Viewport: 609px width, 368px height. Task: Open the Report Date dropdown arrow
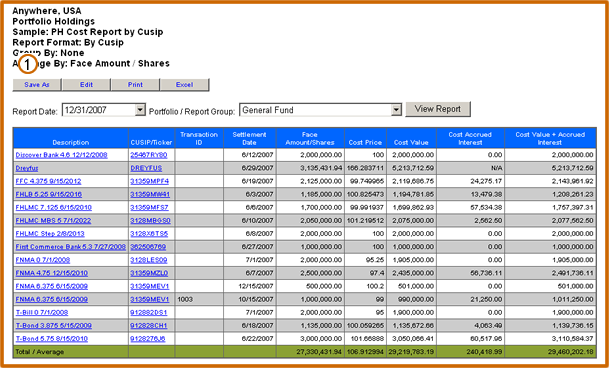click(140, 110)
